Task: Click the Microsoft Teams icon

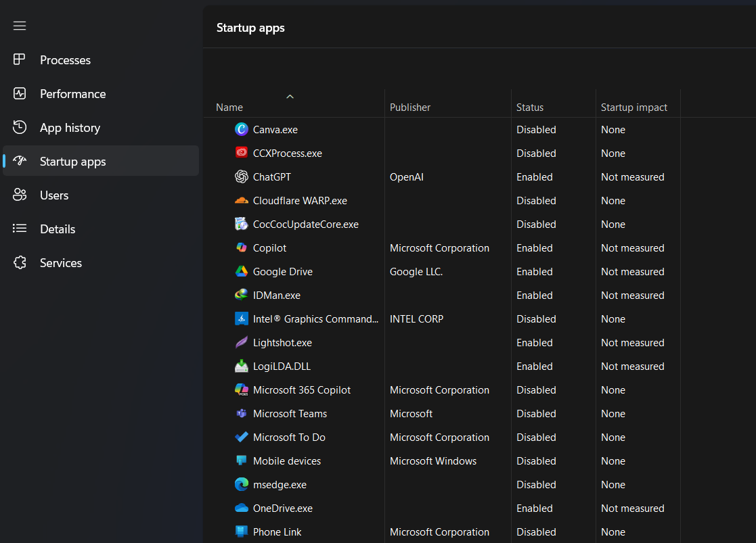Action: pyautogui.click(x=242, y=413)
